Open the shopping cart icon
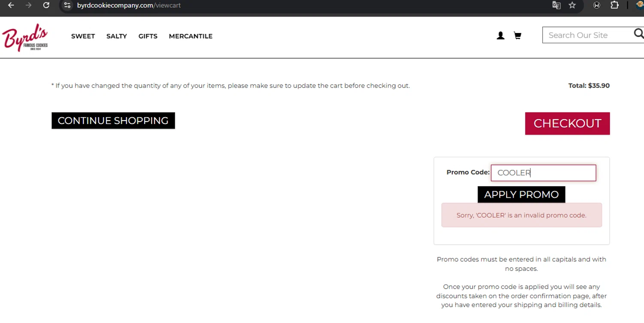 click(x=517, y=36)
